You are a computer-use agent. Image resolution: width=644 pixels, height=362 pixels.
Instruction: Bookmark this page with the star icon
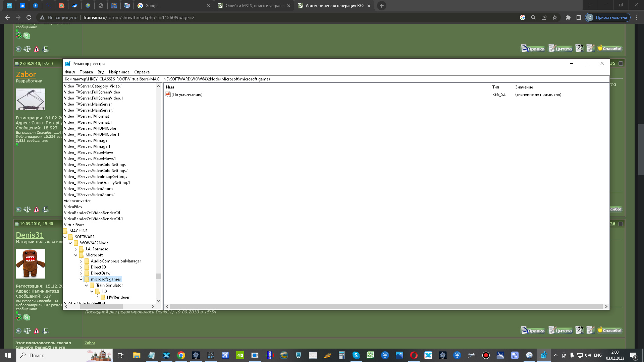(555, 17)
